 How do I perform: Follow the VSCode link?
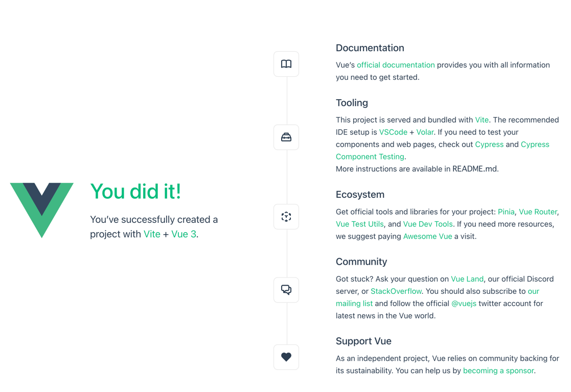coord(393,132)
